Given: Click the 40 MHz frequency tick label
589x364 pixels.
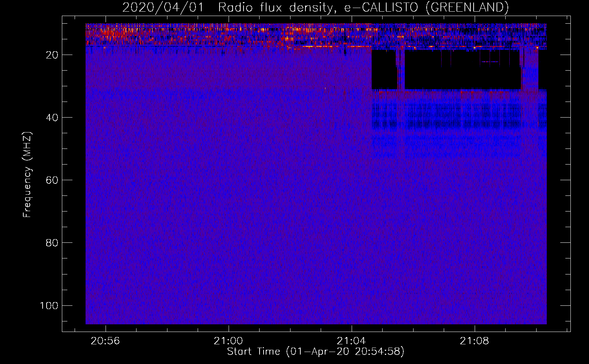Looking at the screenshot, I should coord(52,118).
